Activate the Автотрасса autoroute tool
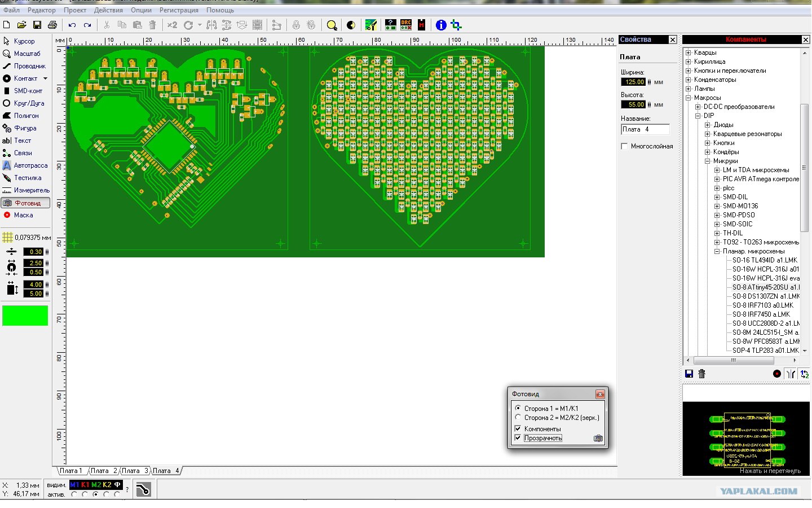The image size is (812, 508). 25,165
